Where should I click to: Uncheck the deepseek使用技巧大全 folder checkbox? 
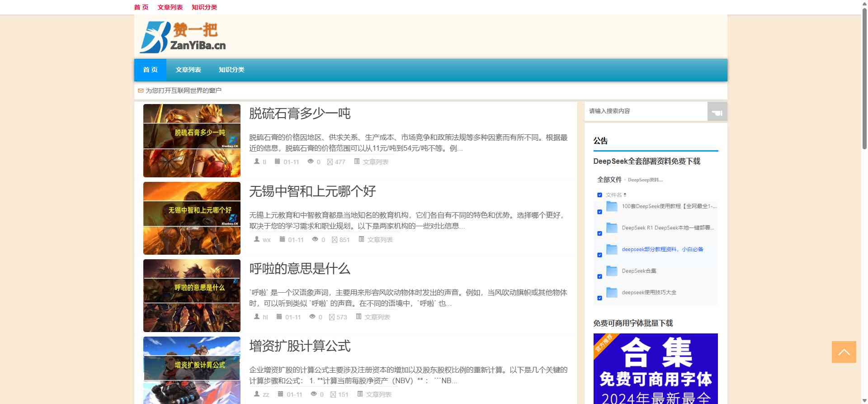[x=599, y=298]
